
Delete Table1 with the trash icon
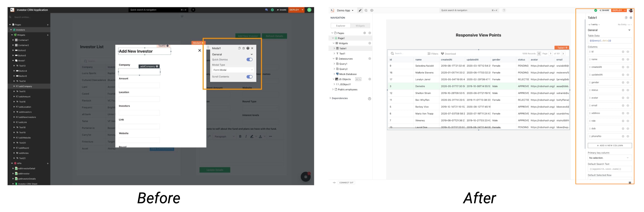(x=631, y=18)
